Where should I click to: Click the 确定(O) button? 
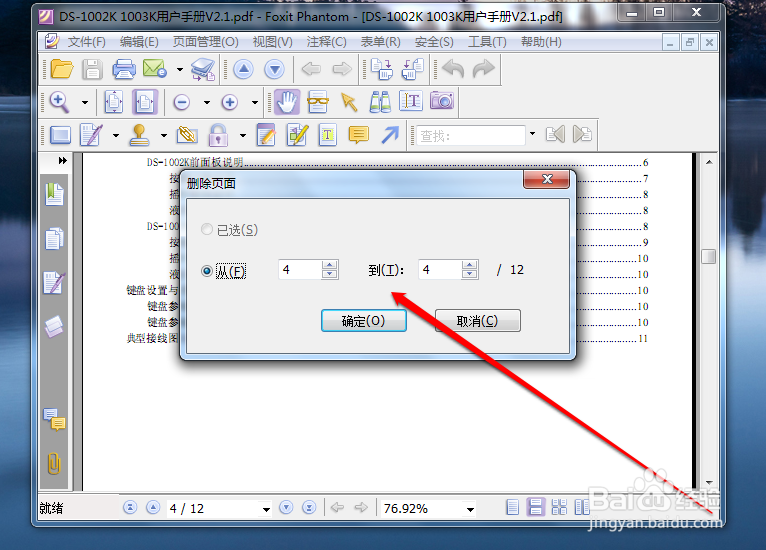coord(363,321)
